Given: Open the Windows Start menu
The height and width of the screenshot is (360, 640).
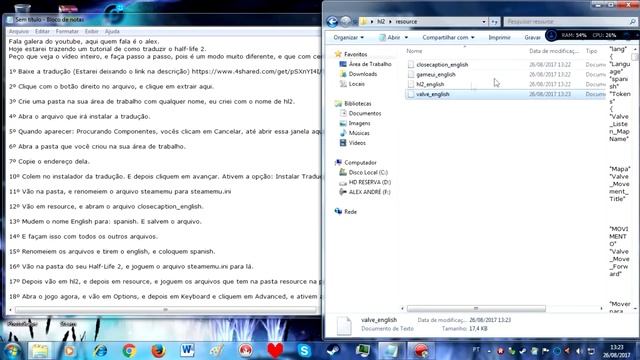Looking at the screenshot, I should (11, 351).
